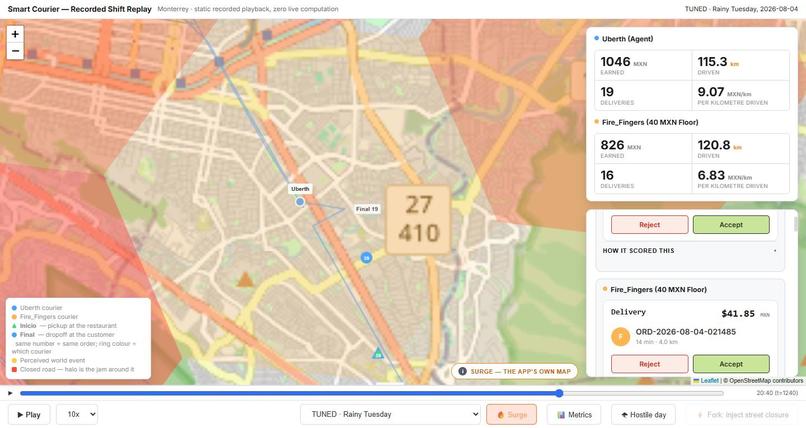Click the small play icon beside the timeline
Screen dimensions: 806x428
click(10, 393)
